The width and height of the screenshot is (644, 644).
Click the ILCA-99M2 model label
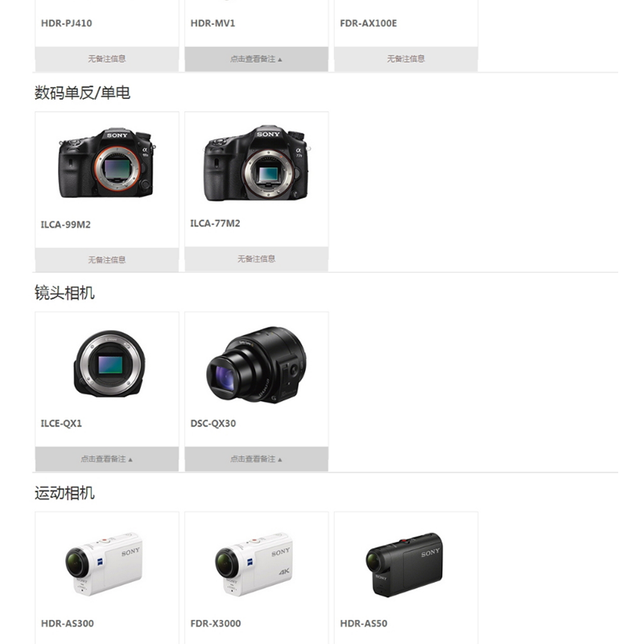point(66,225)
